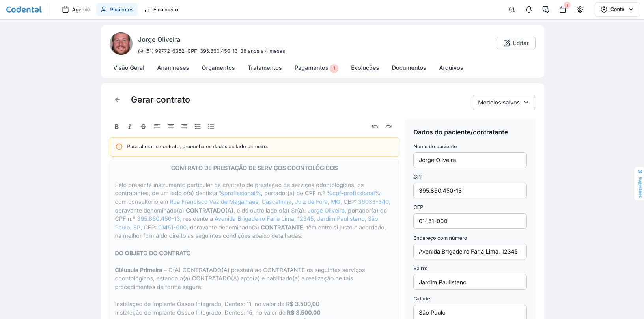Click Jorge Oliveira's profile photo
The height and width of the screenshot is (319, 644).
coord(121,43)
